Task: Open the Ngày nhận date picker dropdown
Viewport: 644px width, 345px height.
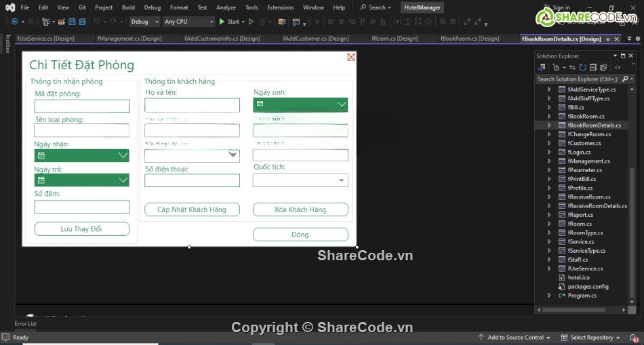Action: click(x=123, y=155)
